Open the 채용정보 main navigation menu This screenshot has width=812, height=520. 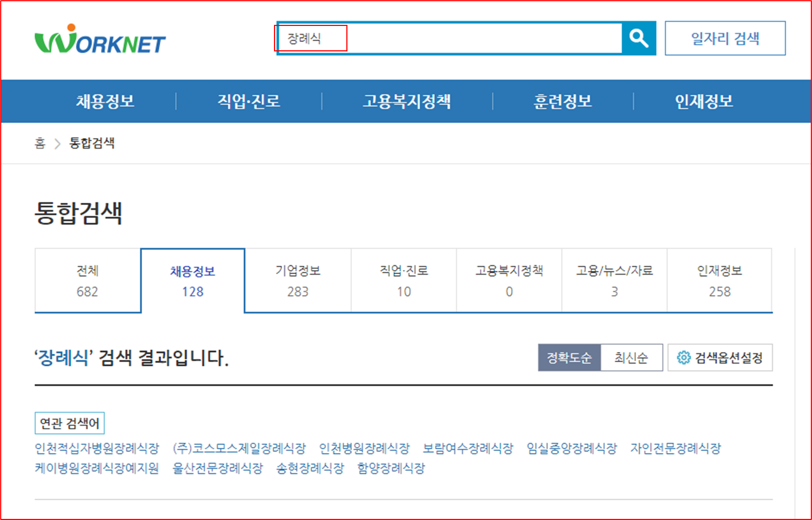pos(105,101)
